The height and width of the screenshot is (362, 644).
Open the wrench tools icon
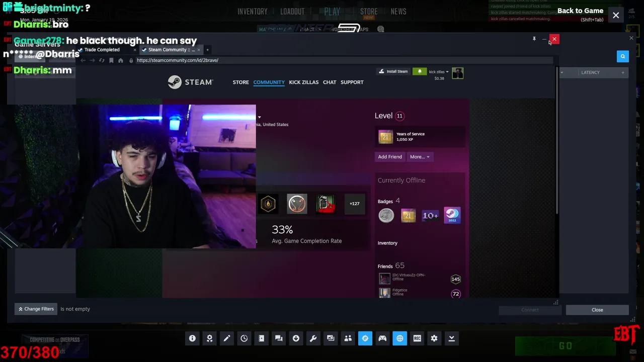tap(313, 338)
